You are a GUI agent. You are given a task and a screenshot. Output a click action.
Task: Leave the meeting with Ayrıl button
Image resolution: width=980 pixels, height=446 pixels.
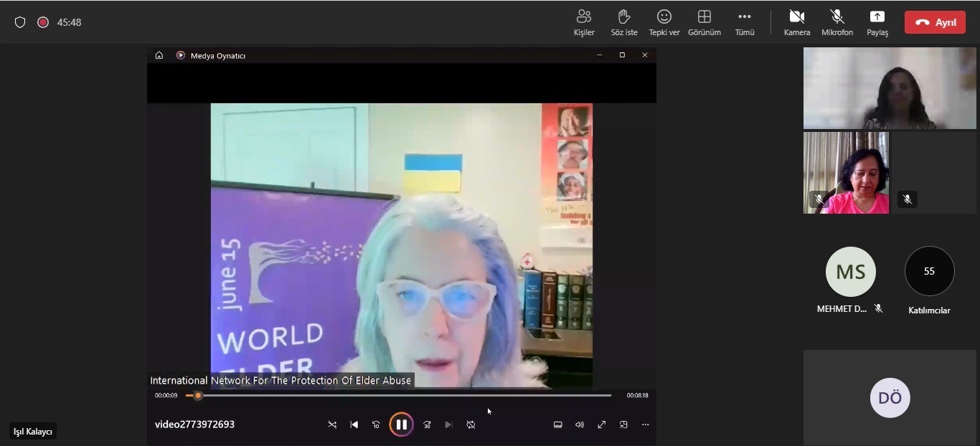click(x=935, y=22)
